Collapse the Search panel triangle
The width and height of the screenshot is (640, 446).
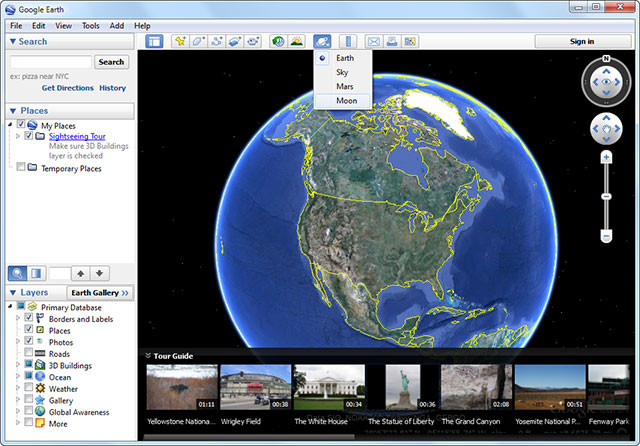[x=13, y=41]
